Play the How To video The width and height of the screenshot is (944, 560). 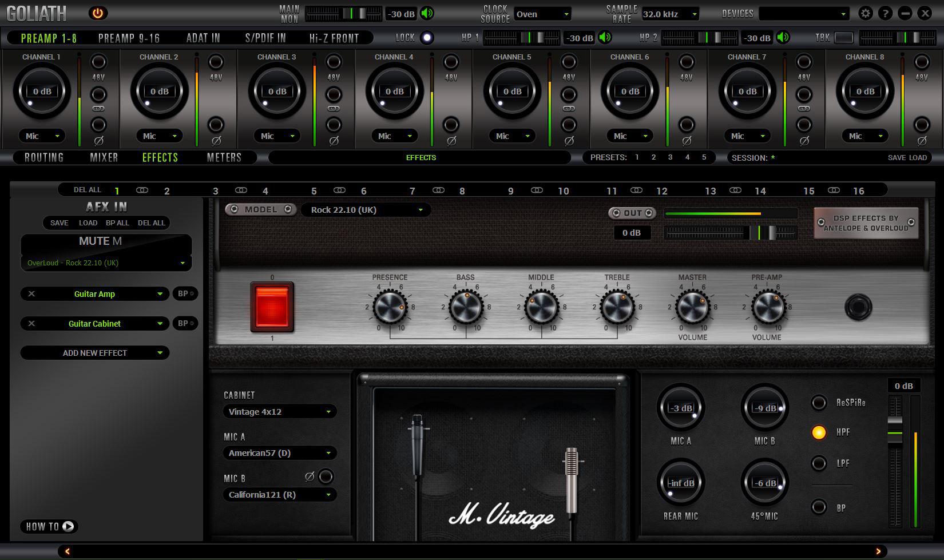pos(68,526)
